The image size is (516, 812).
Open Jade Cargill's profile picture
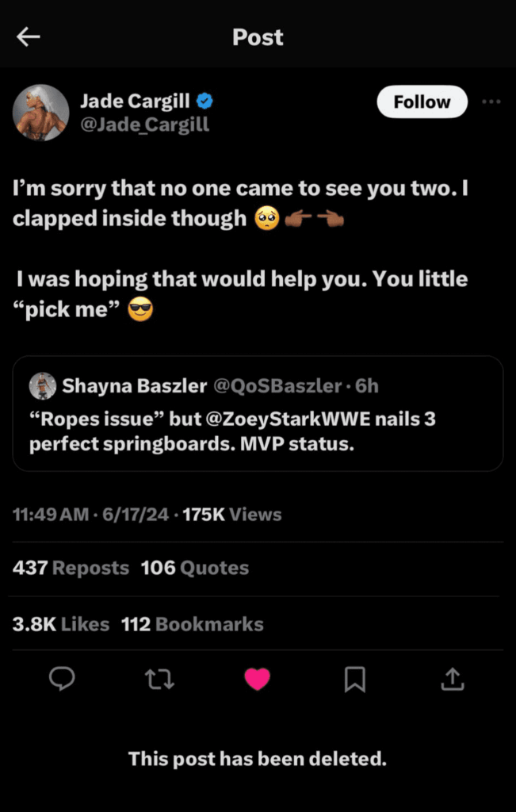[x=41, y=112]
